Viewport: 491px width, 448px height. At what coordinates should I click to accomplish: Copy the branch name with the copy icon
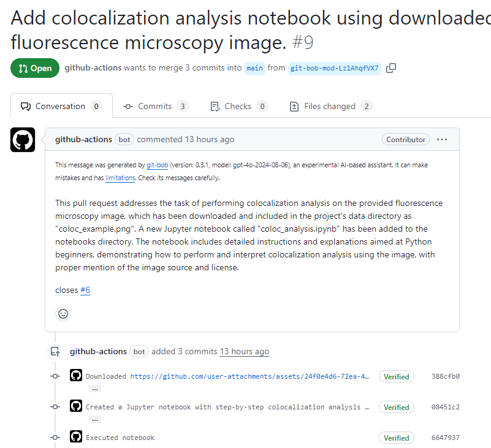tap(390, 67)
